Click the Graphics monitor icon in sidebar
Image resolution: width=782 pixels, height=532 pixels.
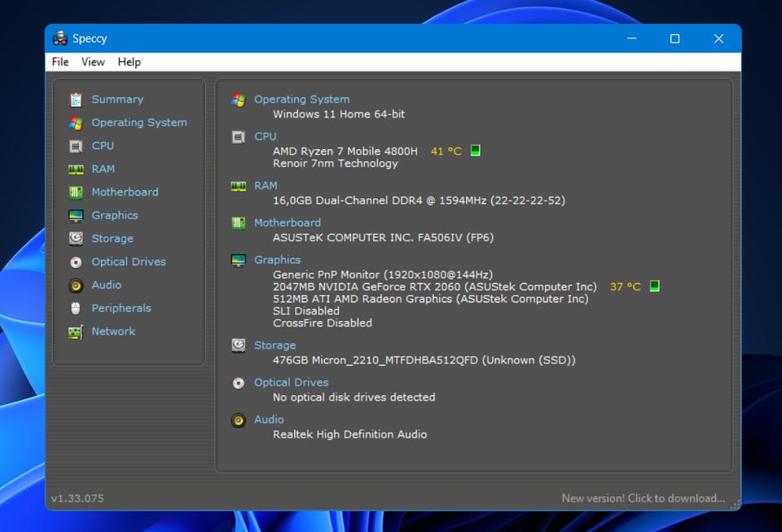pos(76,215)
